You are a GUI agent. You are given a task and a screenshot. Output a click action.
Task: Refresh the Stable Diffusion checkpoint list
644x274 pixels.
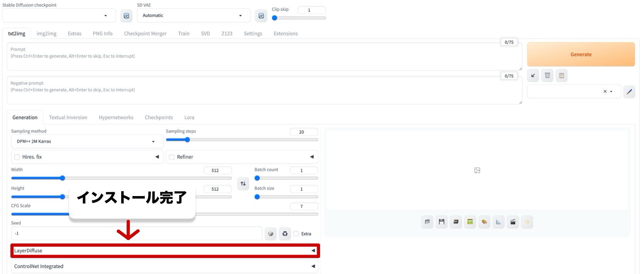(126, 16)
